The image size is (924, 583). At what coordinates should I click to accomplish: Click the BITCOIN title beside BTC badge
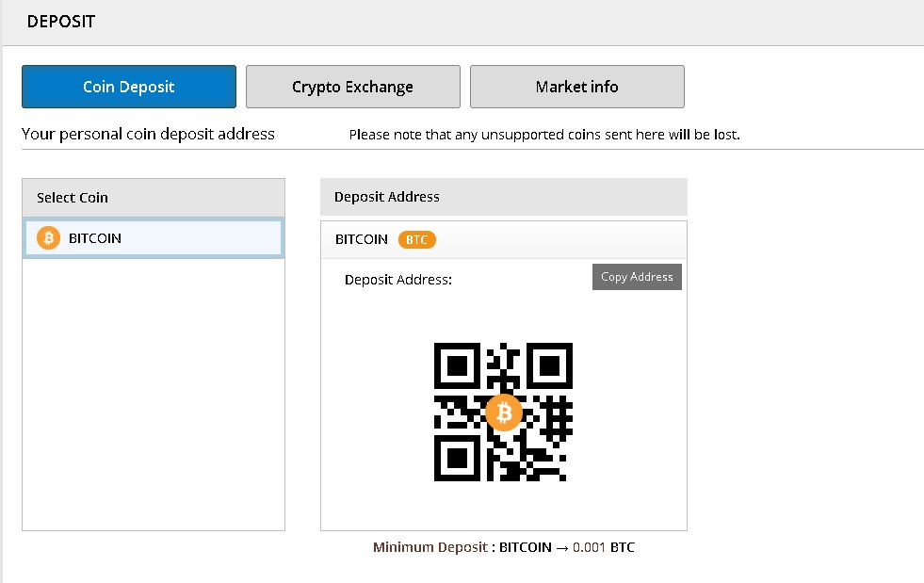click(x=362, y=239)
